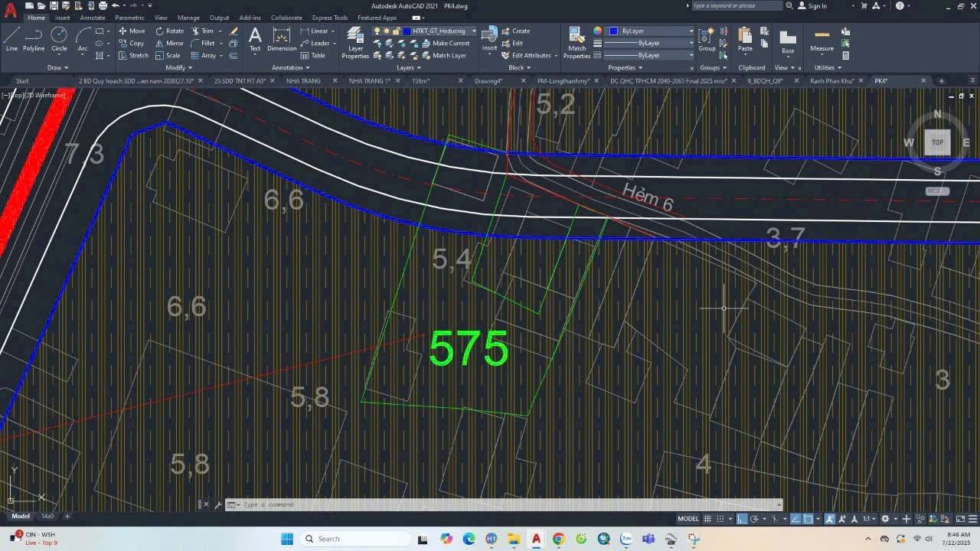This screenshot has height=551, width=980.
Task: Toggle Grid display in the status bar
Action: pos(707,518)
